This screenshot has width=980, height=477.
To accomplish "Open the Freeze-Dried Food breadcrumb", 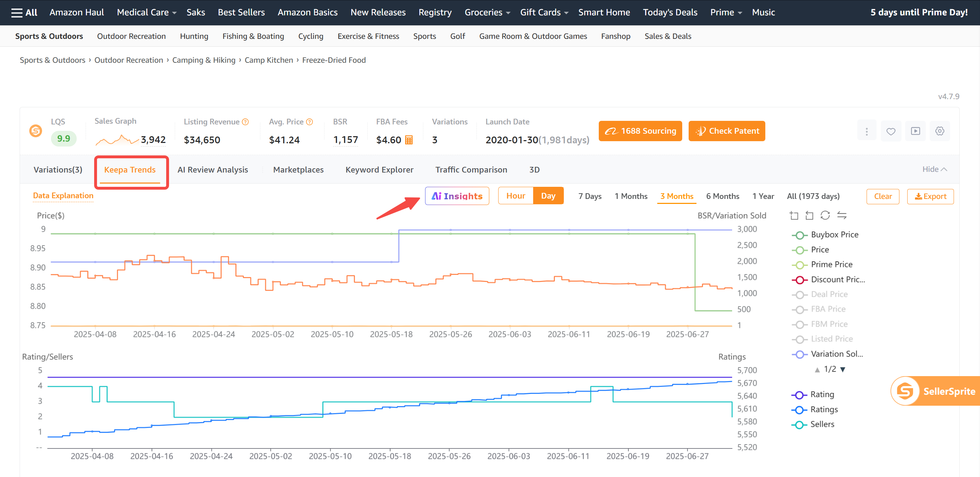I will pyautogui.click(x=334, y=60).
